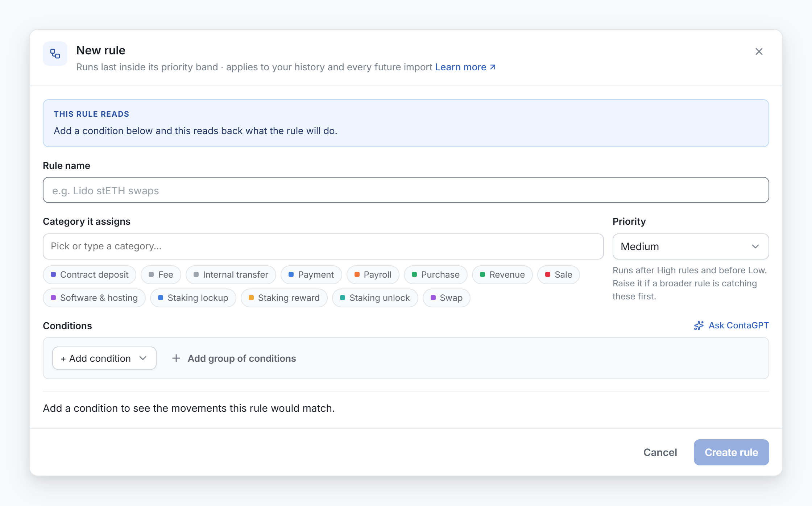Expand the Add condition dropdown
This screenshot has height=506, width=812.
104,358
